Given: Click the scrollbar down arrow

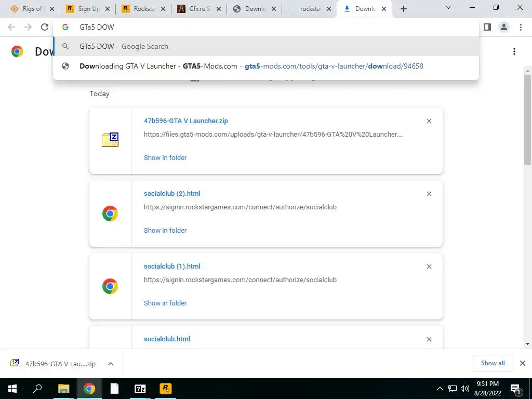Looking at the screenshot, I should (x=527, y=344).
